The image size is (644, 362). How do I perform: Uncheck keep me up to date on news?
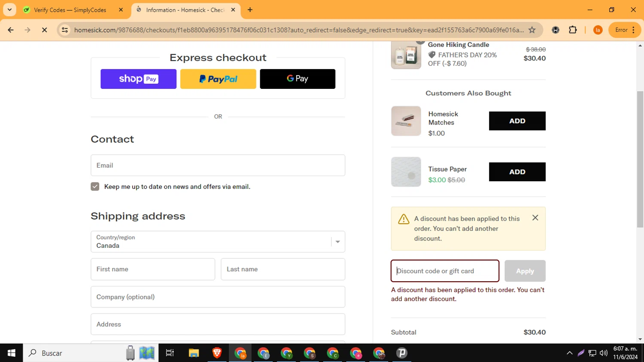(95, 186)
